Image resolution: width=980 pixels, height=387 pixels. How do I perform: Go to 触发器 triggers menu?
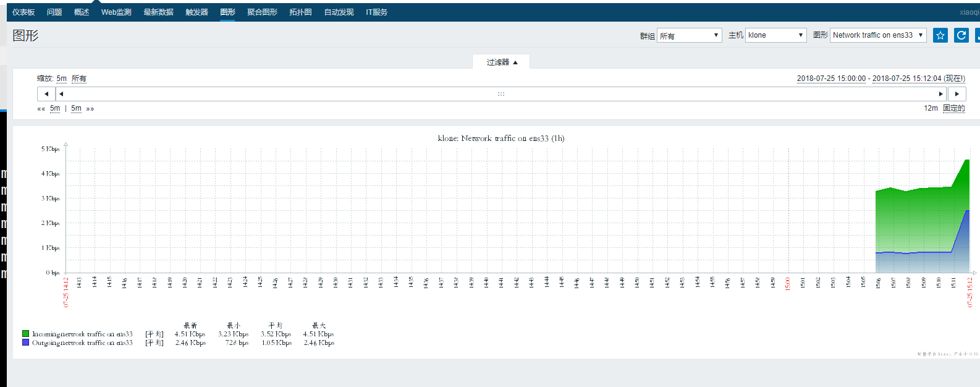[196, 12]
